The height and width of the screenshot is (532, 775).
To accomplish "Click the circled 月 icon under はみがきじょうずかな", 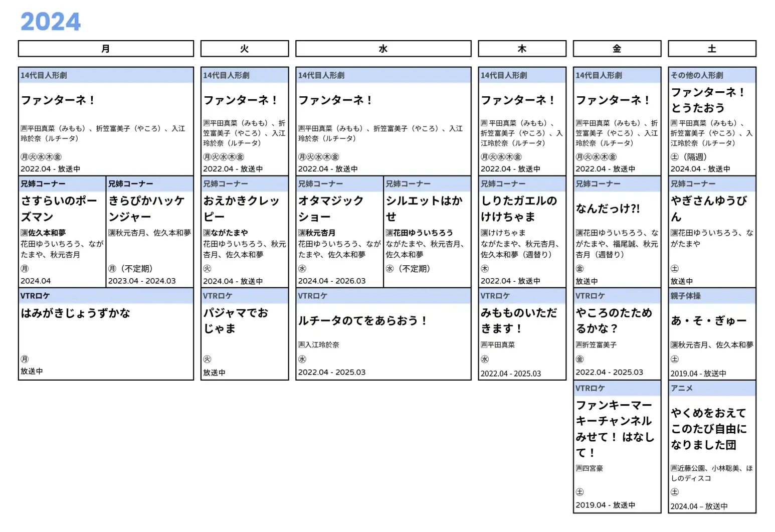I will coord(25,359).
